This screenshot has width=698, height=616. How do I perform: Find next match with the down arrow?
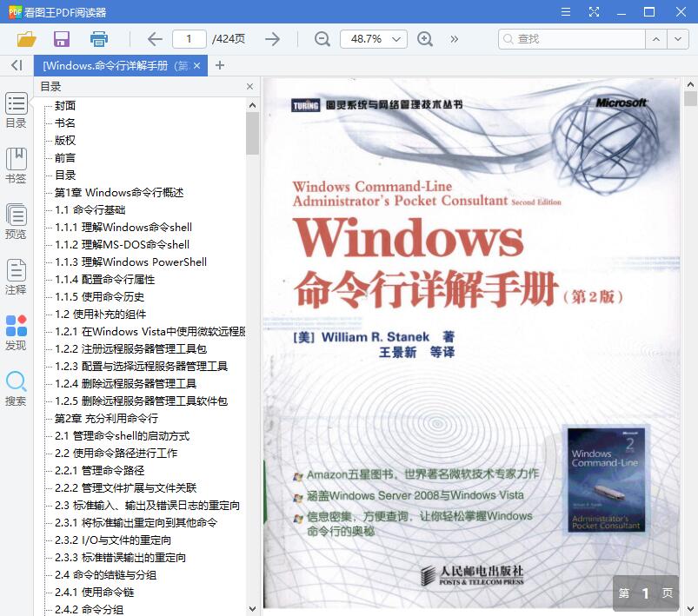point(678,39)
